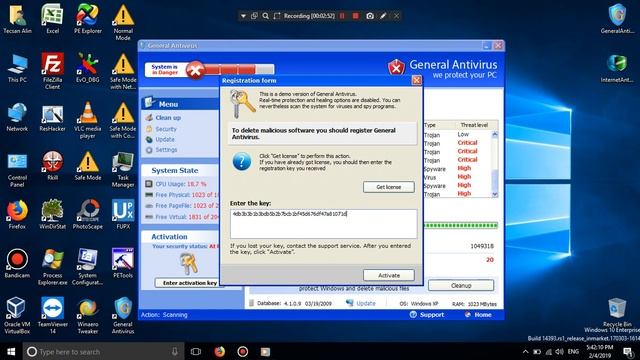The height and width of the screenshot is (360, 640).
Task: Click the Home link in bottom bar
Action: (x=478, y=315)
